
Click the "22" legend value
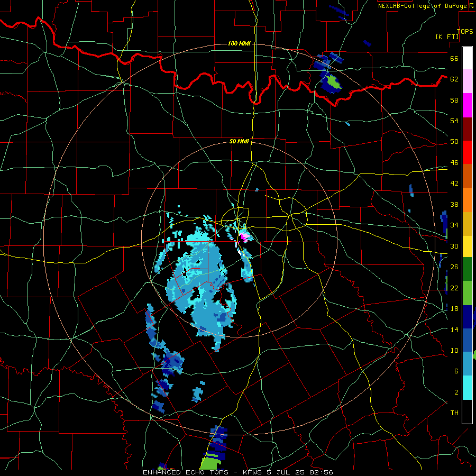point(454,288)
